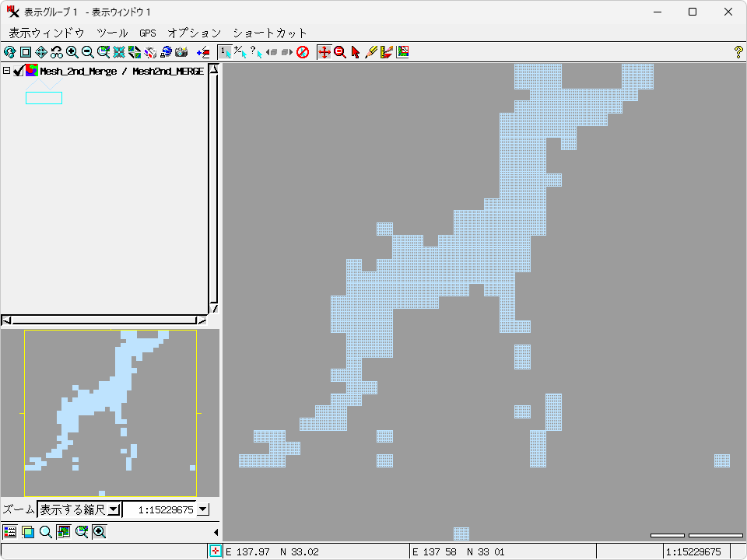Image resolution: width=747 pixels, height=560 pixels.
Task: Click the red no-entry cancel icon
Action: [303, 52]
